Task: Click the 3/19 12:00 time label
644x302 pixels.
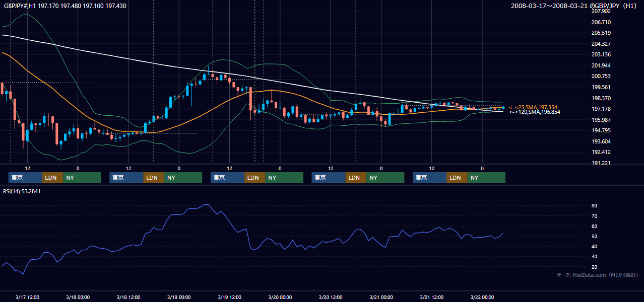Action: pyautogui.click(x=229, y=297)
